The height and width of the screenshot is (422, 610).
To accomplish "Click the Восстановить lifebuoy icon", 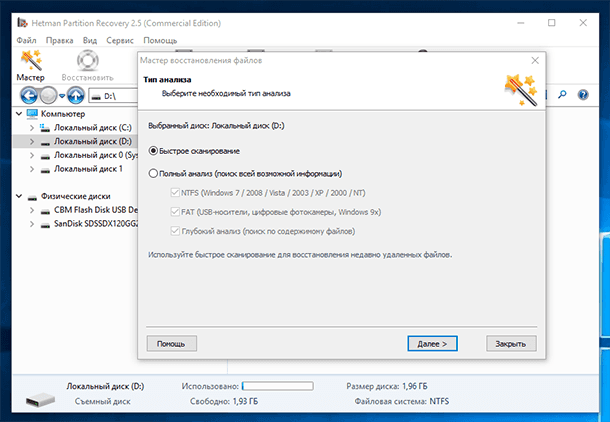I will tap(88, 61).
